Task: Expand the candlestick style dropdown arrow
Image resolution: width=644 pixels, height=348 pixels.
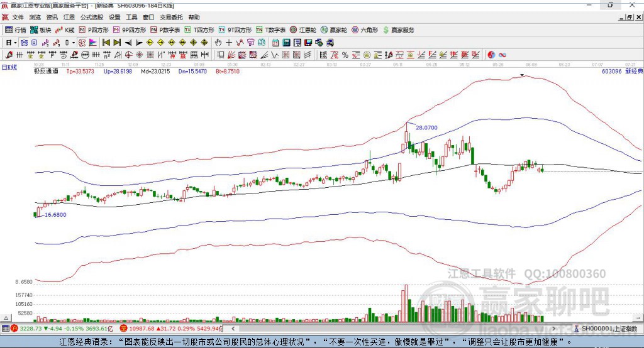Action: click(x=74, y=43)
